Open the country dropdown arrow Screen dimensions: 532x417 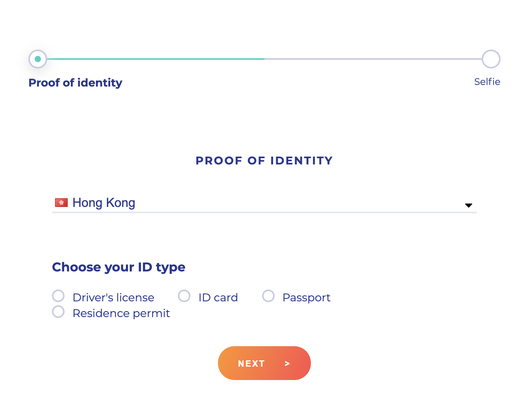[x=468, y=205]
